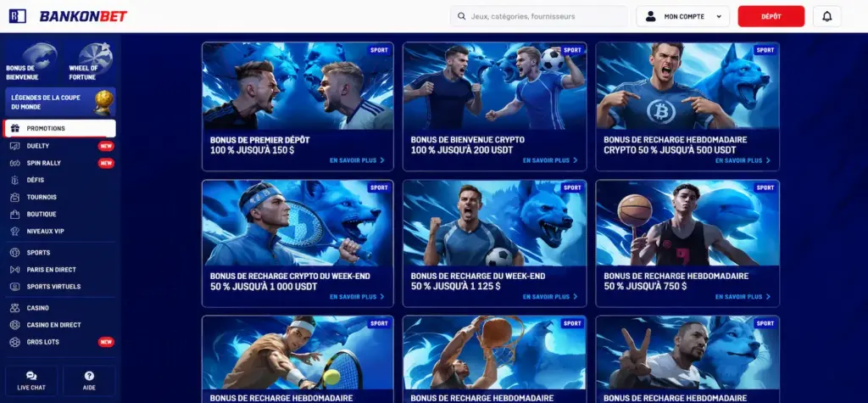Open Bonus de Bienvenue Crypto card image

pyautogui.click(x=494, y=86)
